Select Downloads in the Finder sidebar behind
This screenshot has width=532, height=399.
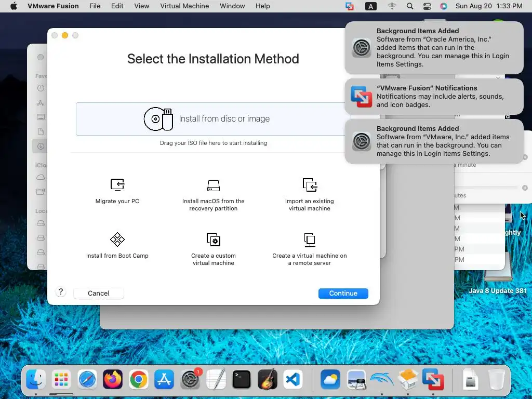pos(41,146)
